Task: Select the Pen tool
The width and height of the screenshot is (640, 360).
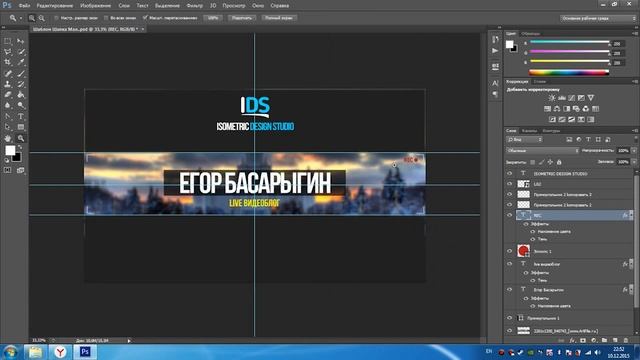Action: (x=8, y=116)
